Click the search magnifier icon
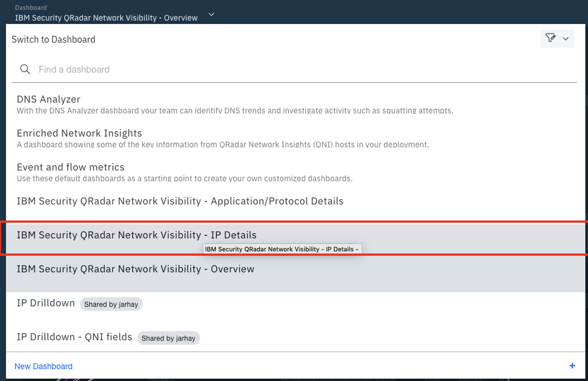Image resolution: width=588 pixels, height=381 pixels. [25, 69]
